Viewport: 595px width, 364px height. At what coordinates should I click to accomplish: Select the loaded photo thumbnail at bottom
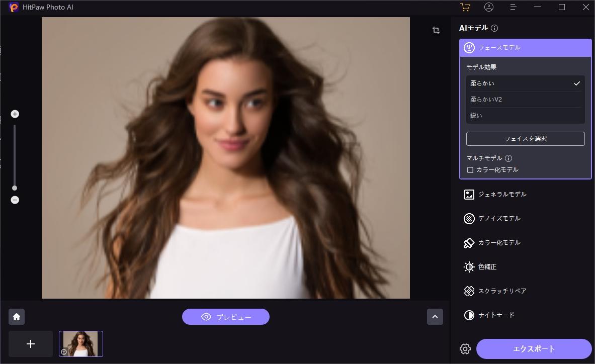pos(81,343)
